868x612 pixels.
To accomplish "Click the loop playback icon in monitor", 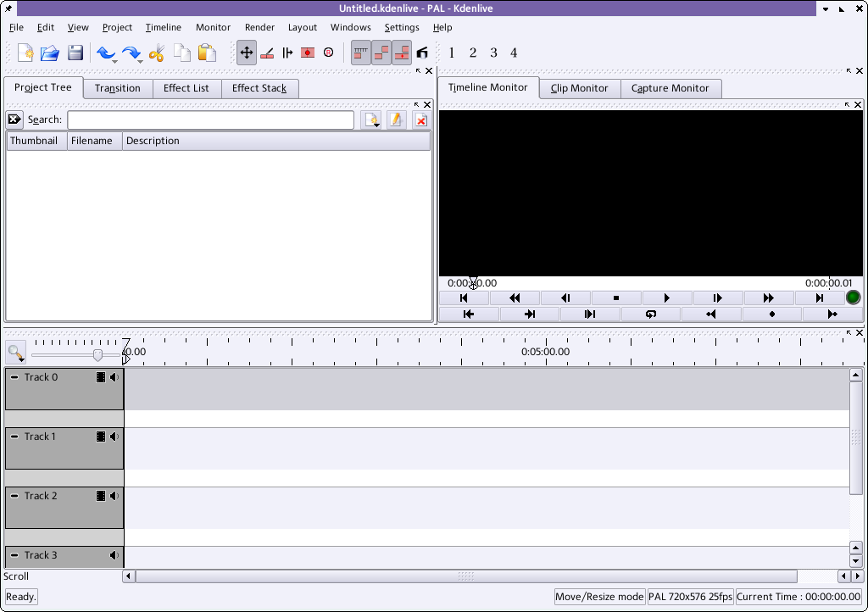I will (x=650, y=314).
